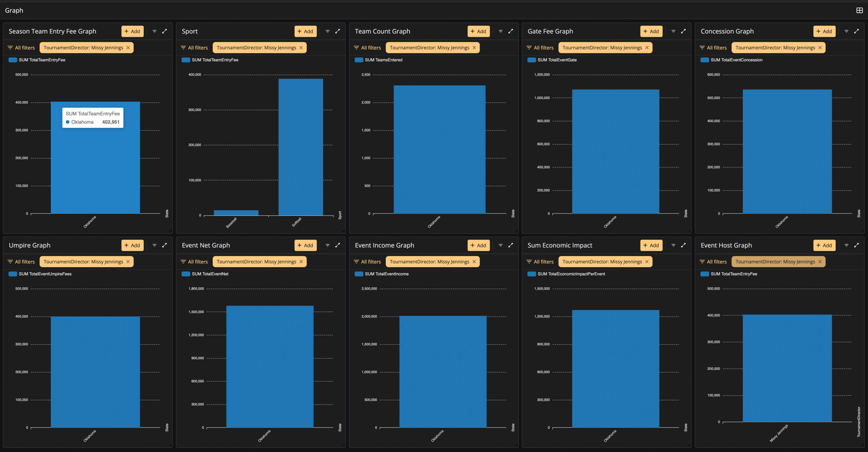The image size is (868, 452).
Task: Click the Softball bar in Sport chart
Action: point(301,147)
